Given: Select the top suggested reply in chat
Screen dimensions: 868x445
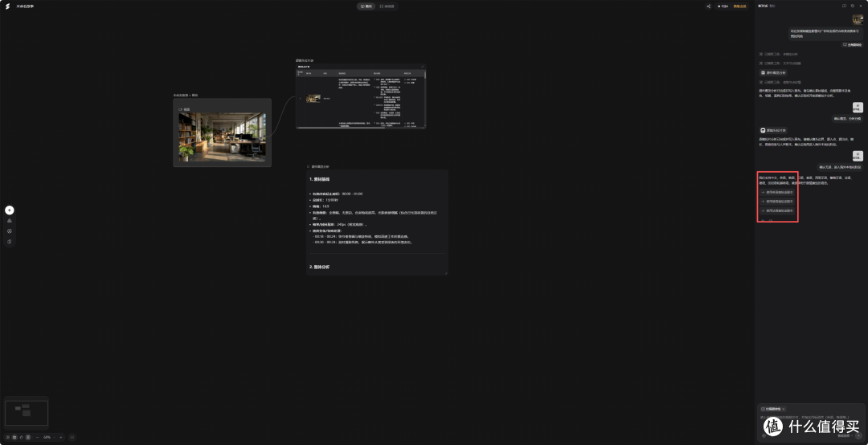Looking at the screenshot, I should (x=777, y=193).
